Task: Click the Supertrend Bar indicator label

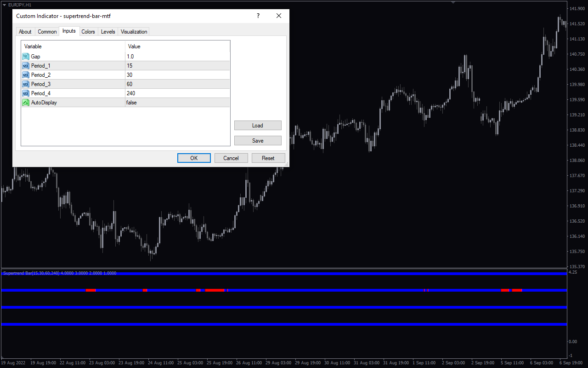Action: coord(60,273)
